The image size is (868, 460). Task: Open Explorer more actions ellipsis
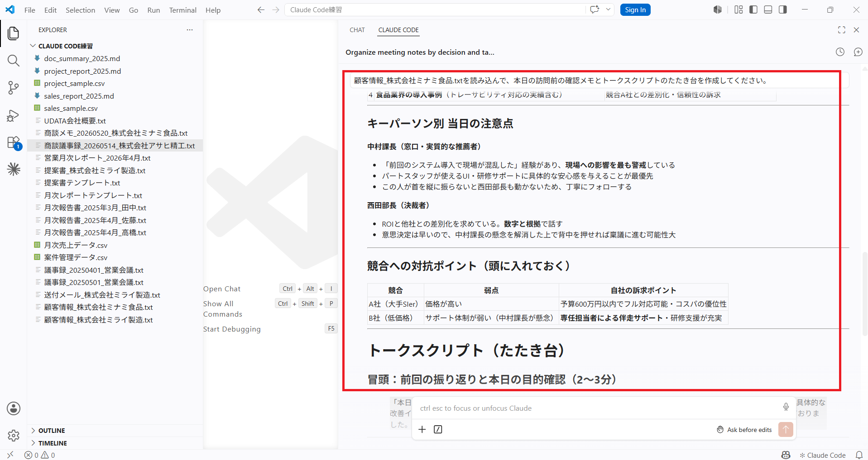pyautogui.click(x=190, y=30)
